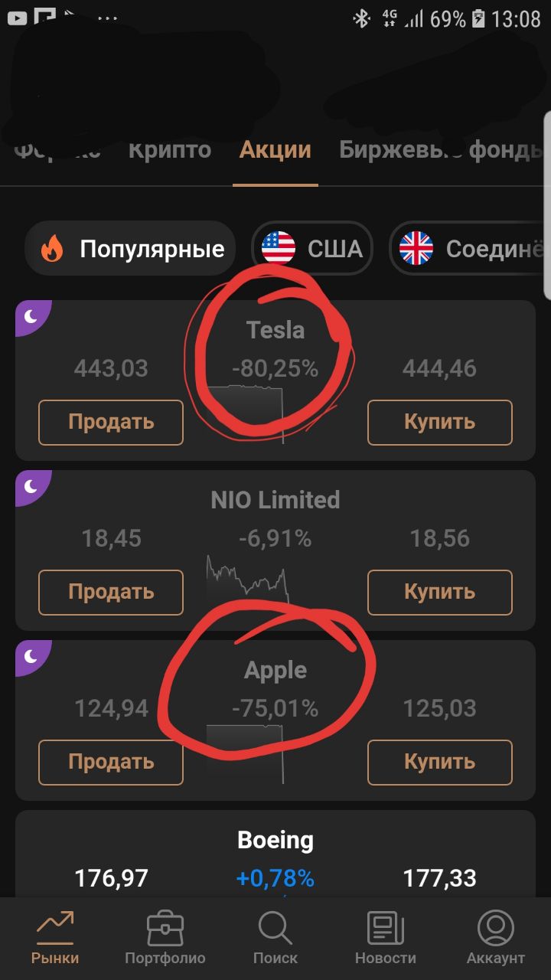Open the Boeing stock row
The width and height of the screenshot is (551, 980).
tap(275, 854)
